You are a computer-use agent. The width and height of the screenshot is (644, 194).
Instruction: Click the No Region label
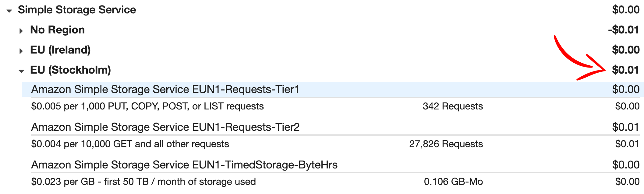57,30
